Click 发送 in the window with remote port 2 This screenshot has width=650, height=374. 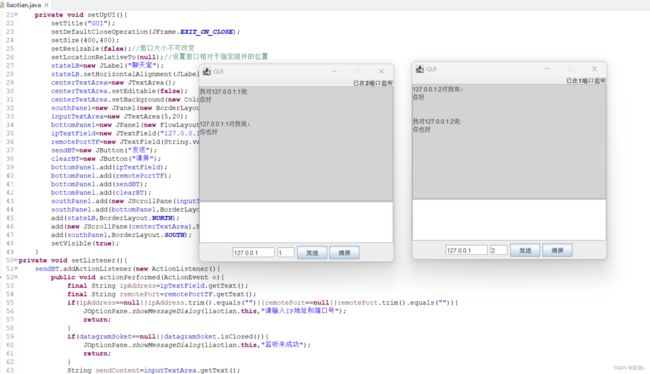point(525,250)
